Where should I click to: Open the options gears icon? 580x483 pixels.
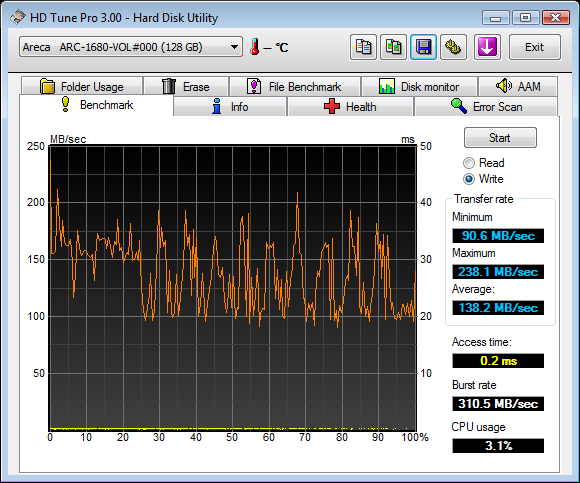click(453, 47)
